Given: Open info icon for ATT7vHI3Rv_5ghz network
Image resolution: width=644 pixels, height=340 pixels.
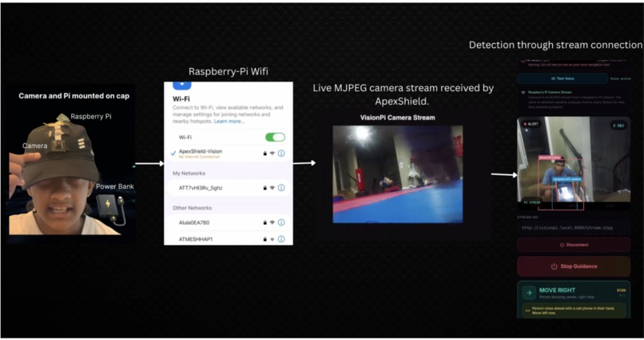Looking at the screenshot, I should (x=281, y=188).
